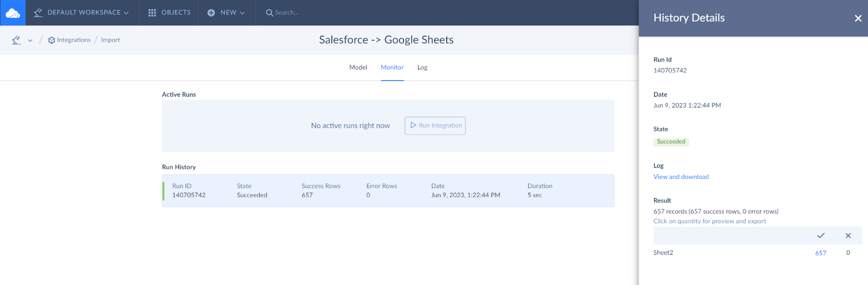Click Error Rows value 0 in history row
The image size is (868, 285).
(x=368, y=195)
